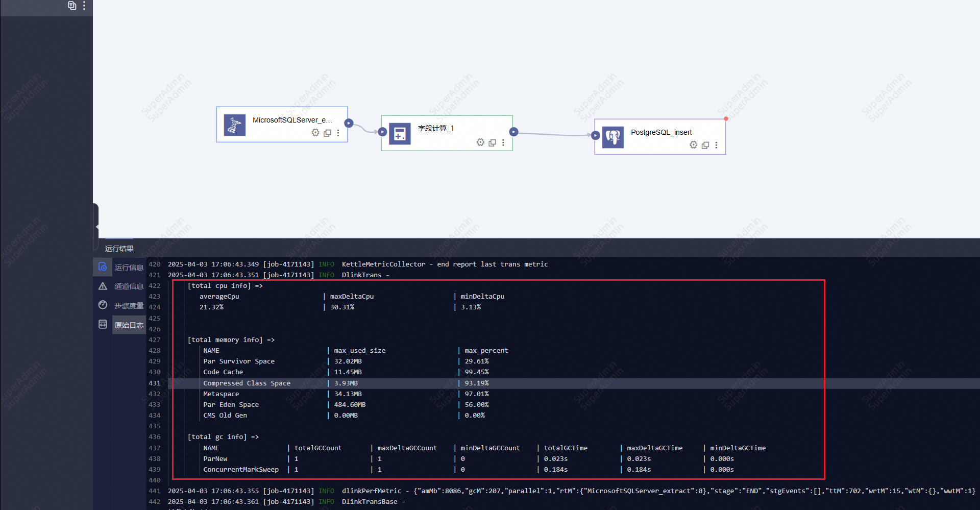The width and height of the screenshot is (980, 510).
Task: Click log line 441 dlinkPerfMetric entry
Action: (572, 491)
